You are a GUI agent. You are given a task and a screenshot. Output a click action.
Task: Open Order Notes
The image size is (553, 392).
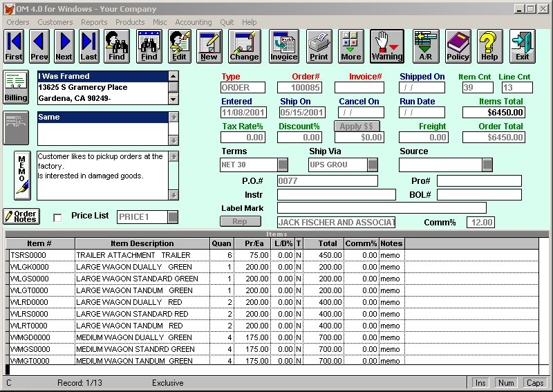click(21, 216)
